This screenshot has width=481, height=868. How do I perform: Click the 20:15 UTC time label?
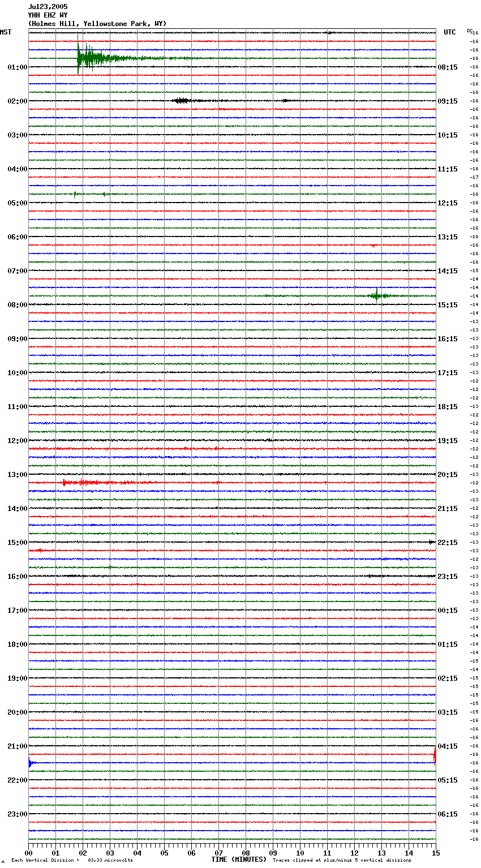click(x=448, y=475)
